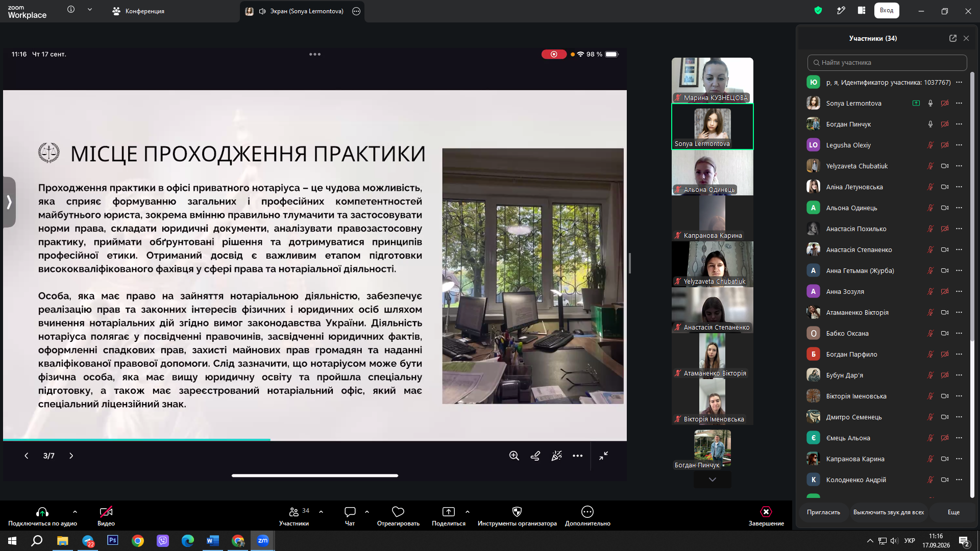Exit fullscreen using the collapse arrows icon

point(603,456)
